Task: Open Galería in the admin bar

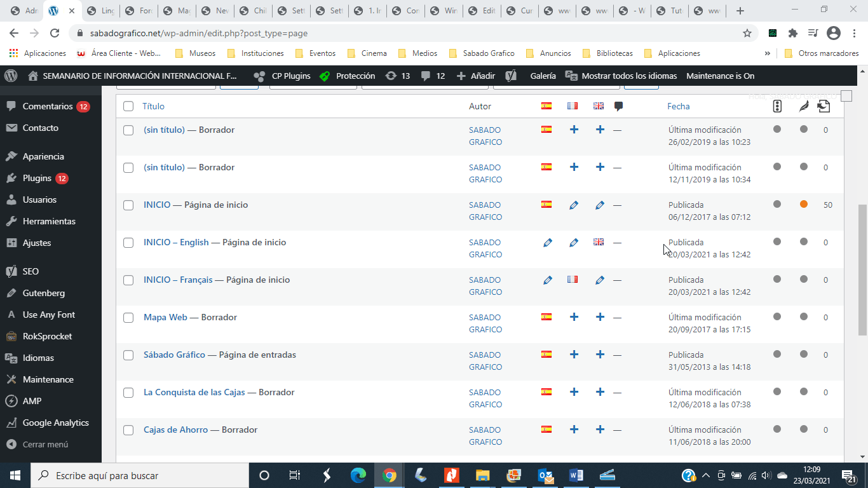Action: (543, 76)
